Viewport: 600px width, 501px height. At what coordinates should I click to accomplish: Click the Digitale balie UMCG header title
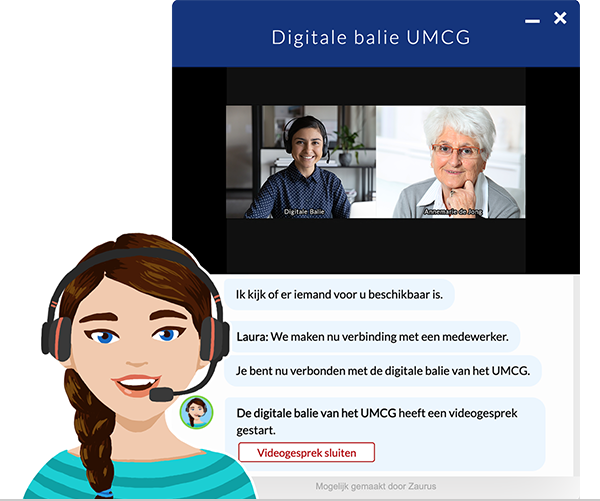371,38
